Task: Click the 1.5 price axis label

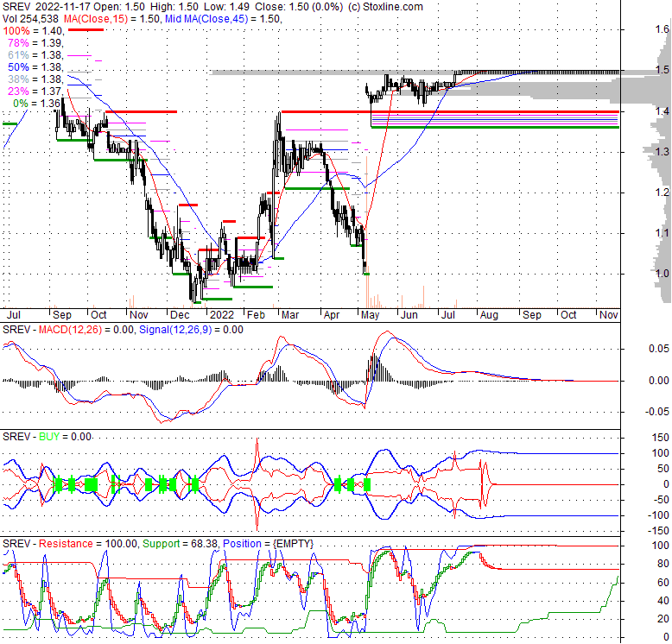Action: [662, 70]
